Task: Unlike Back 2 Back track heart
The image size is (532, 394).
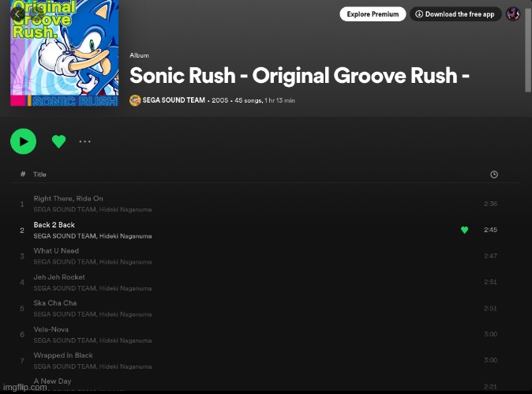Action: click(464, 230)
